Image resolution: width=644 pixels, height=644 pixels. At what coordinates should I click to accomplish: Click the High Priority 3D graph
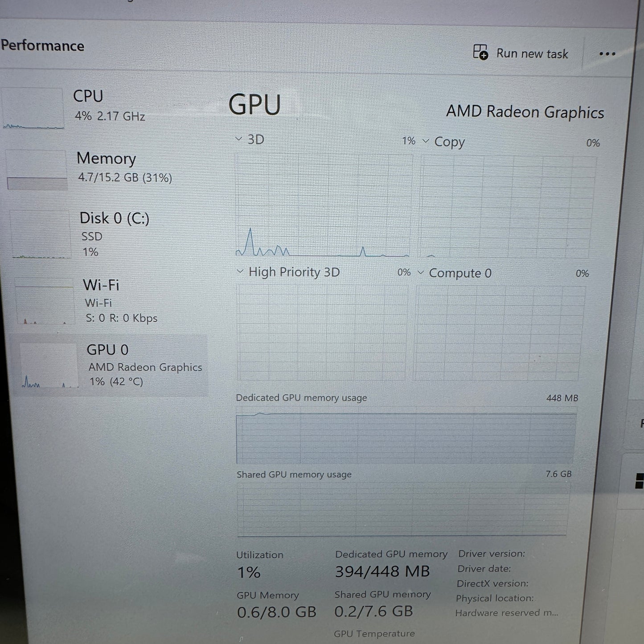[x=322, y=332]
